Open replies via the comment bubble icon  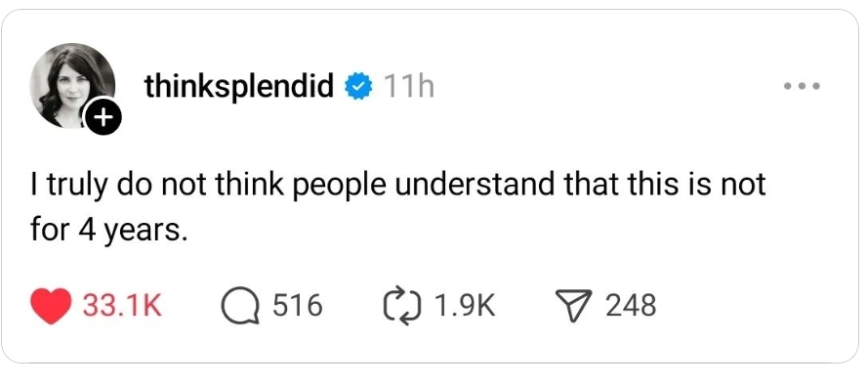pos(240,306)
